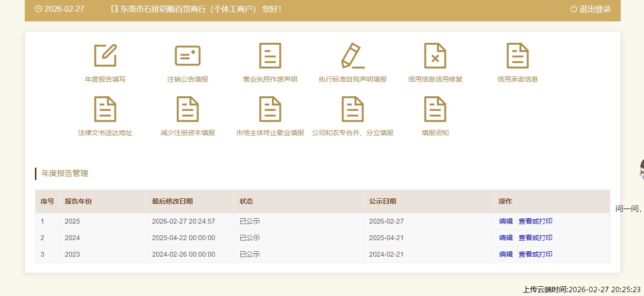The image size is (644, 296).
Task: Open the 营业执照作废声明 icon
Action: point(270,55)
